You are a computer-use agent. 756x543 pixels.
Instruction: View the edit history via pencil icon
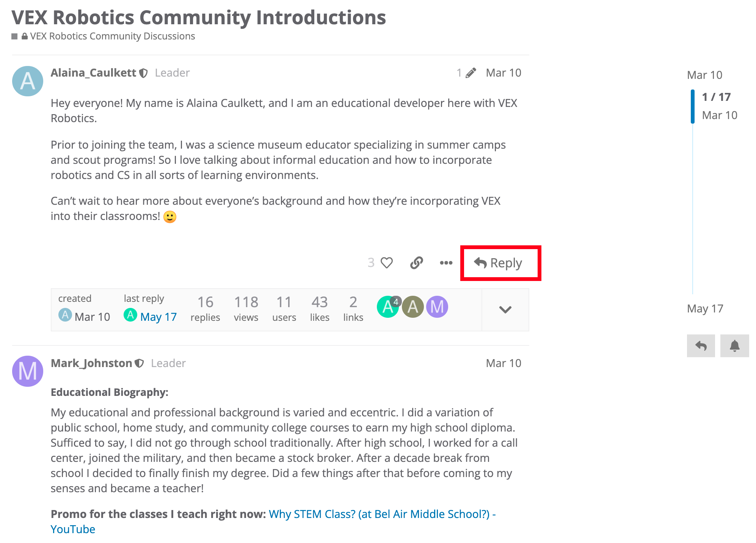471,72
